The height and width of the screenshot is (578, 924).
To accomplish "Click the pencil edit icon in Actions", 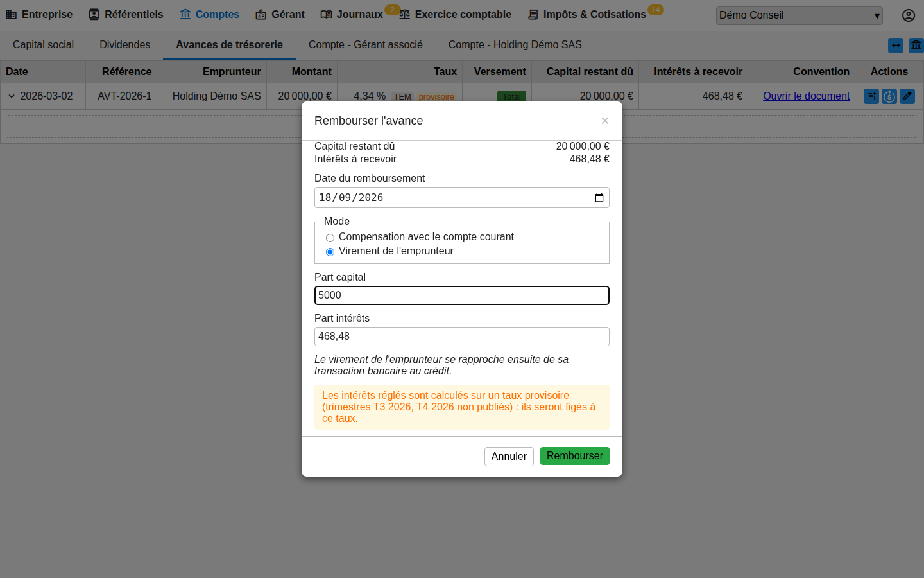I will [907, 96].
